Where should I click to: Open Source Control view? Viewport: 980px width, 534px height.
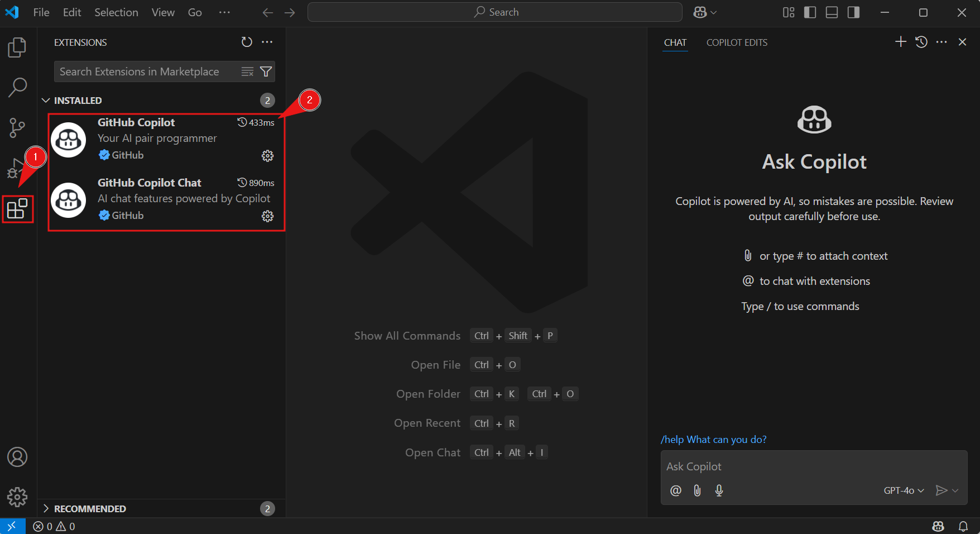click(17, 128)
